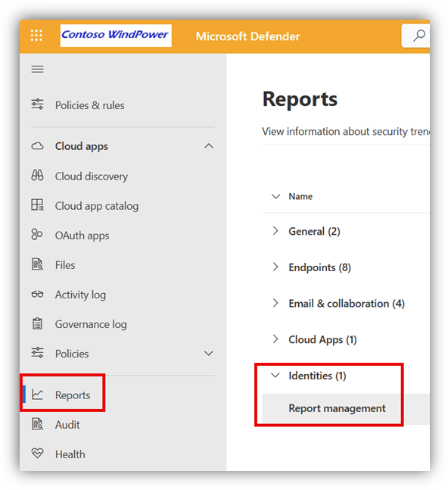Screen dimensions: 448x490
Task: Expand Email & collaboration (4) chevron
Action: [275, 303]
